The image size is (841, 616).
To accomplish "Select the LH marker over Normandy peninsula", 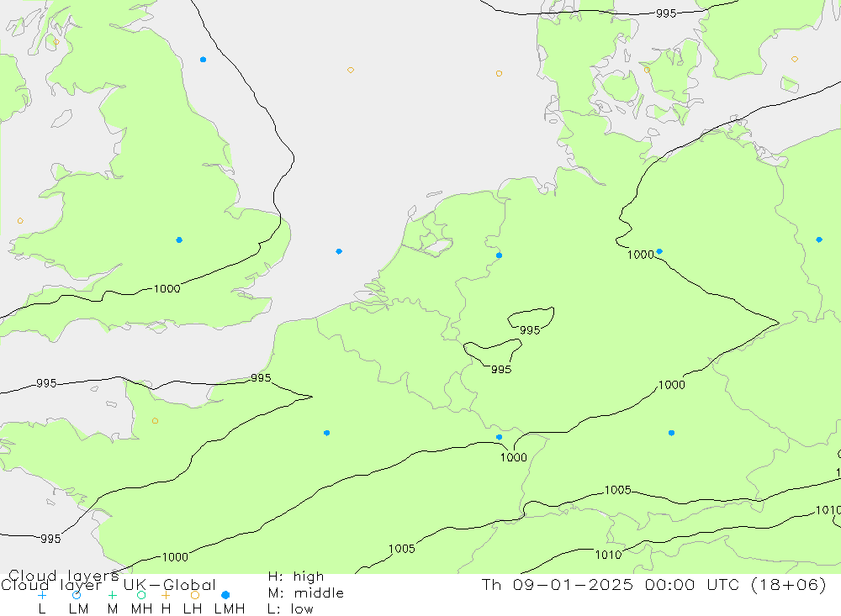I will click(x=155, y=421).
